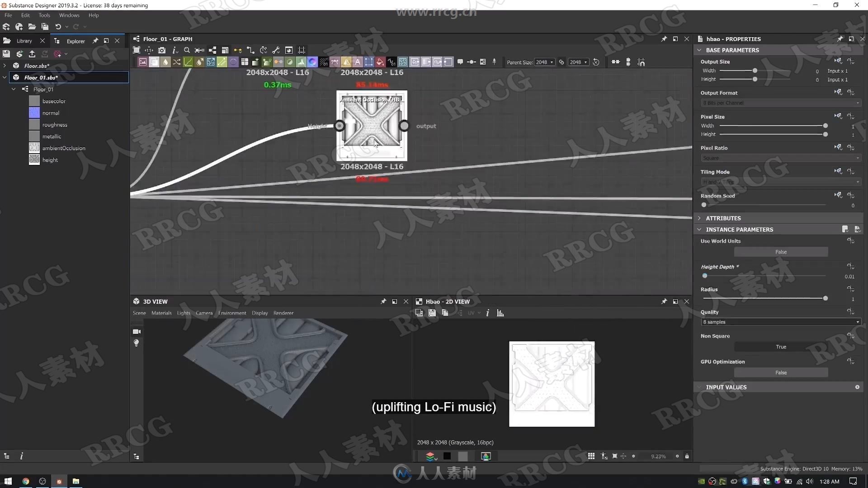Select the normal output in Explorer
Screen dimensions: 868x488
point(51,113)
